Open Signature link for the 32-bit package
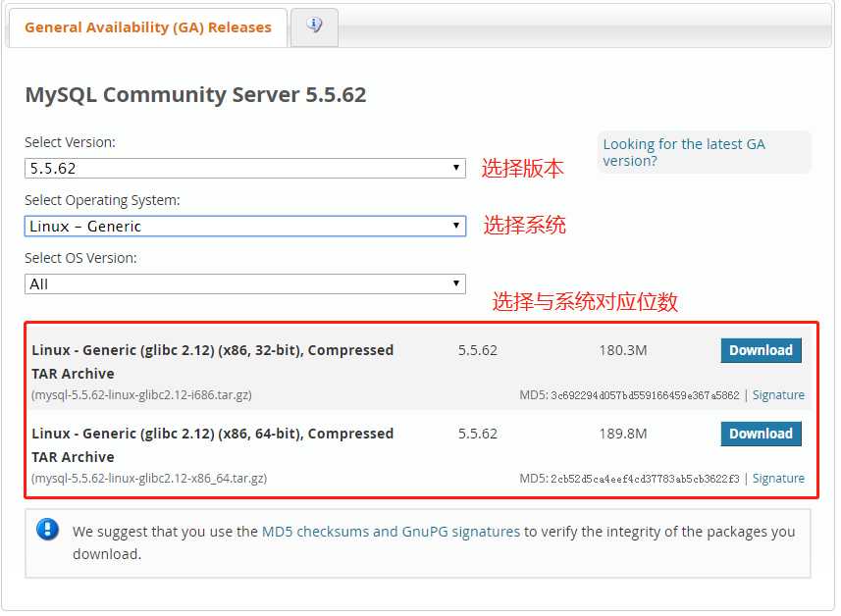Viewport: 841px width, 616px height. (778, 395)
